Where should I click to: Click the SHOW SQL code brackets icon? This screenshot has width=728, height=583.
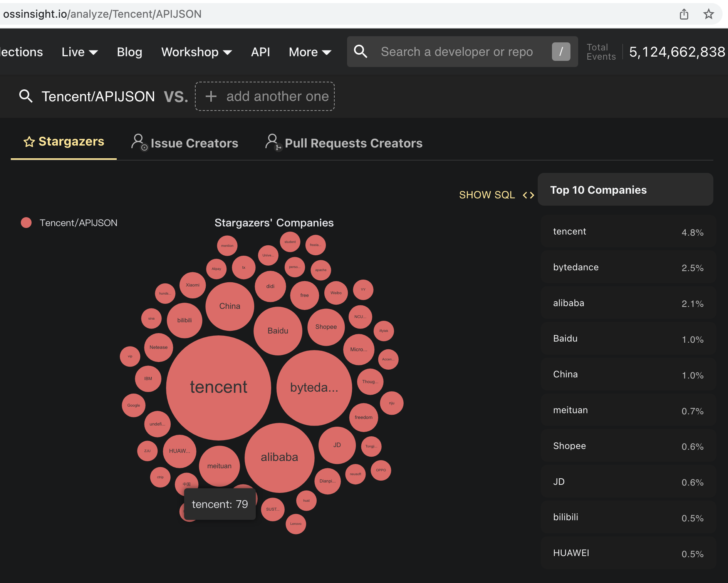point(528,195)
